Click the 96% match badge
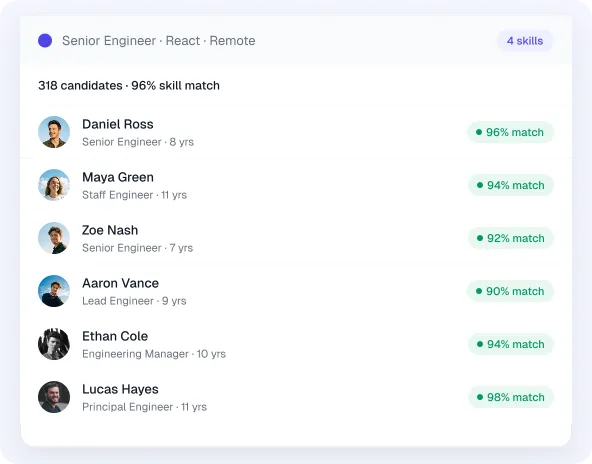 pos(510,132)
